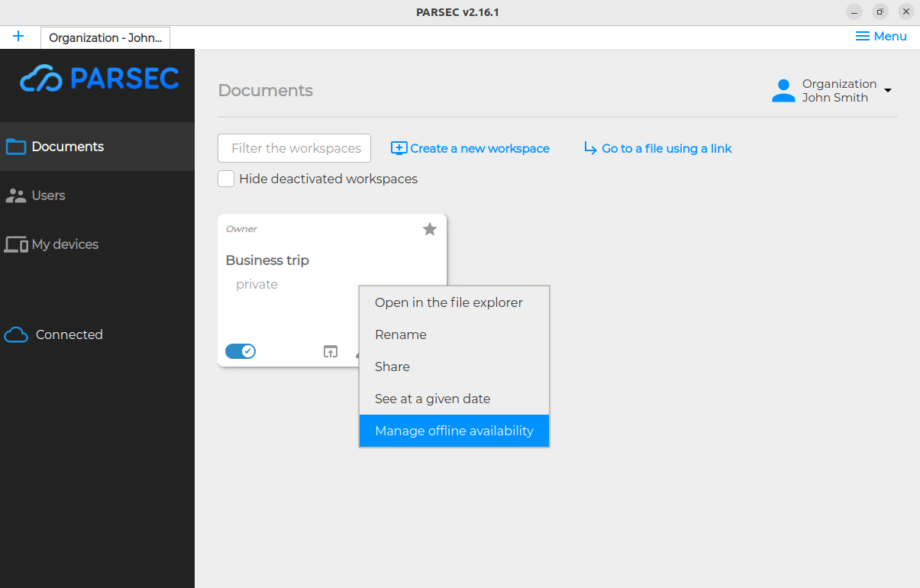Select Manage offline availability
This screenshot has width=920, height=588.
click(454, 431)
